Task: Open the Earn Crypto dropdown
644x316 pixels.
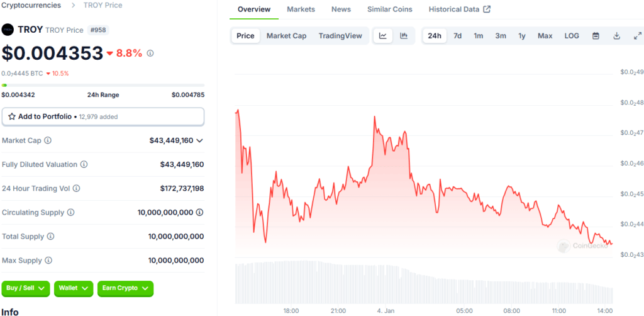Action: tap(125, 288)
